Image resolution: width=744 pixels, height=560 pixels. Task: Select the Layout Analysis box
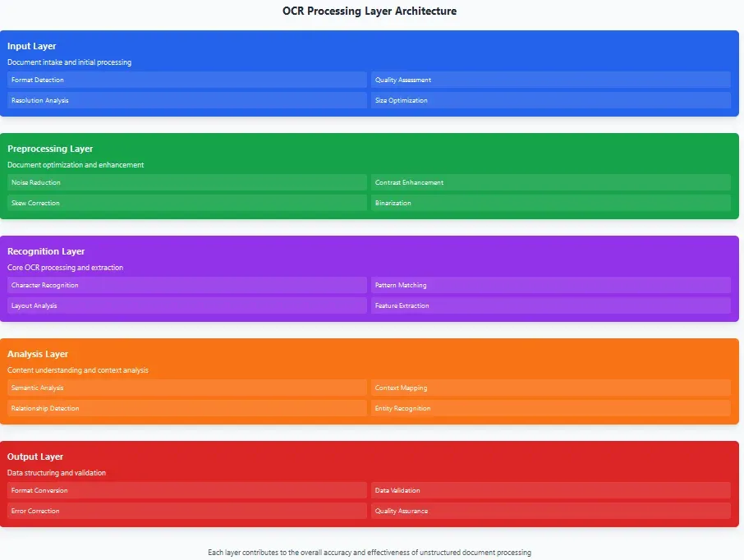point(186,305)
